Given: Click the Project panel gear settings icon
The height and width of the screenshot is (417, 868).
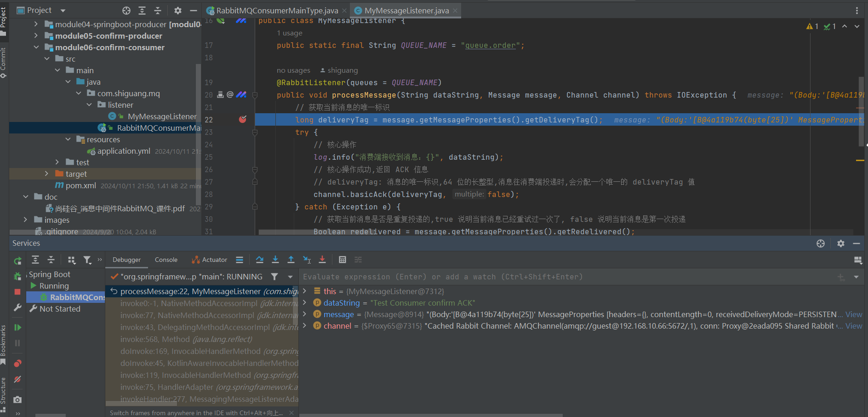Looking at the screenshot, I should 178,10.
